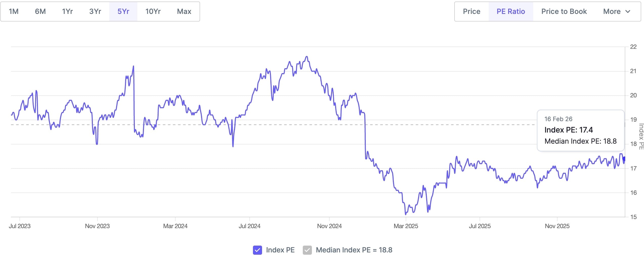Switch to the 10Yr range
Screen dimensions: 644x259
coord(153,12)
